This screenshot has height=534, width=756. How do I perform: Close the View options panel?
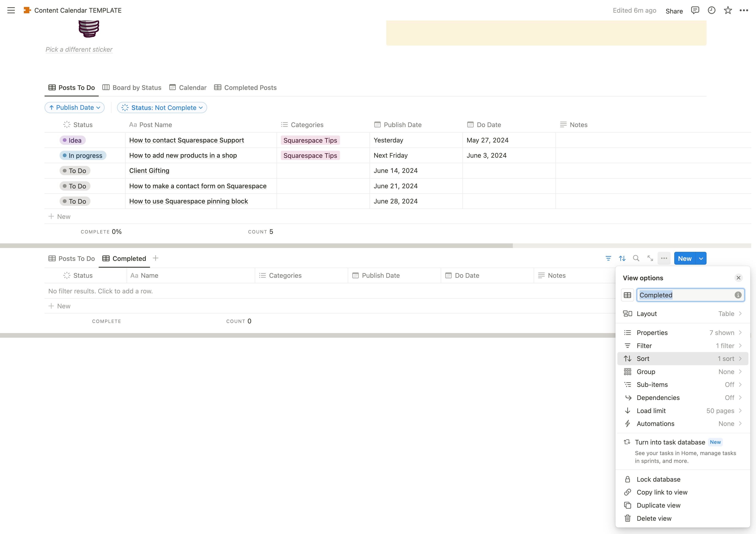[x=738, y=278]
